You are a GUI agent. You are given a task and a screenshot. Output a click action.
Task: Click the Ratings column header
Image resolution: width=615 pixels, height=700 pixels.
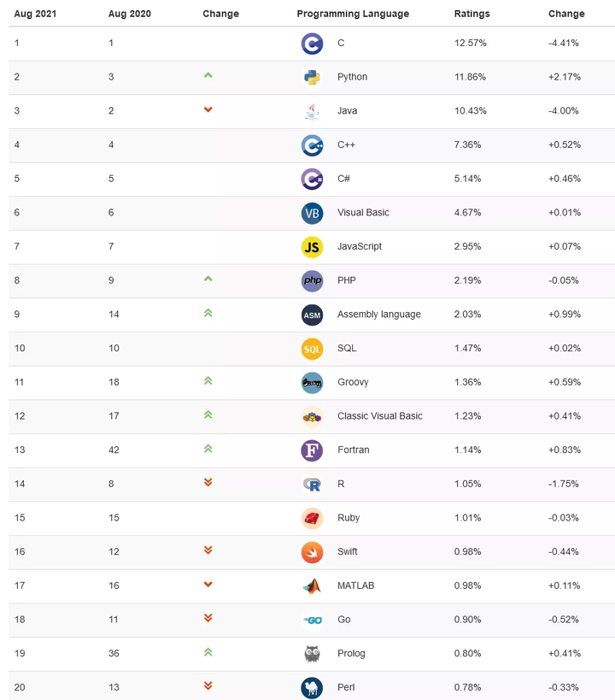tap(471, 14)
